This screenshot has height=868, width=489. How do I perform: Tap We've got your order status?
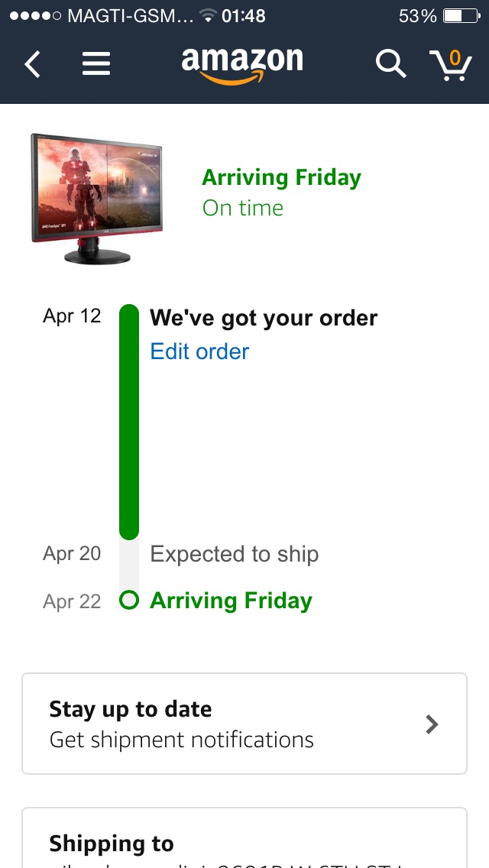click(x=264, y=318)
